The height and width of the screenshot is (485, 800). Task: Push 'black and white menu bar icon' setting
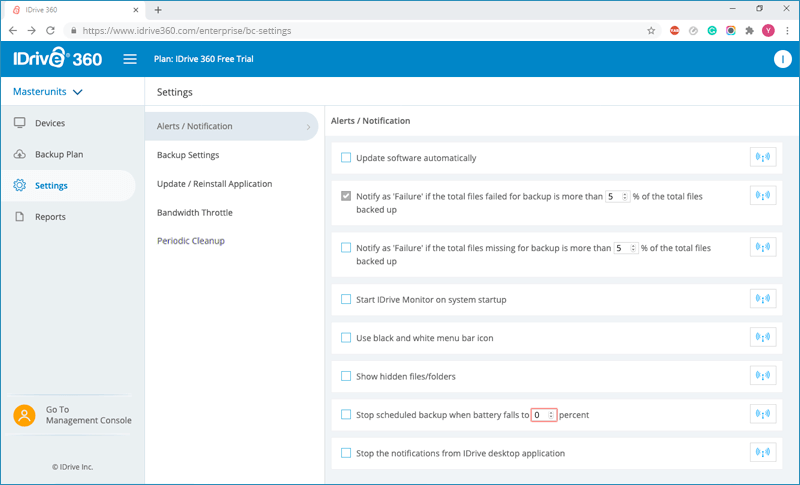tap(763, 337)
